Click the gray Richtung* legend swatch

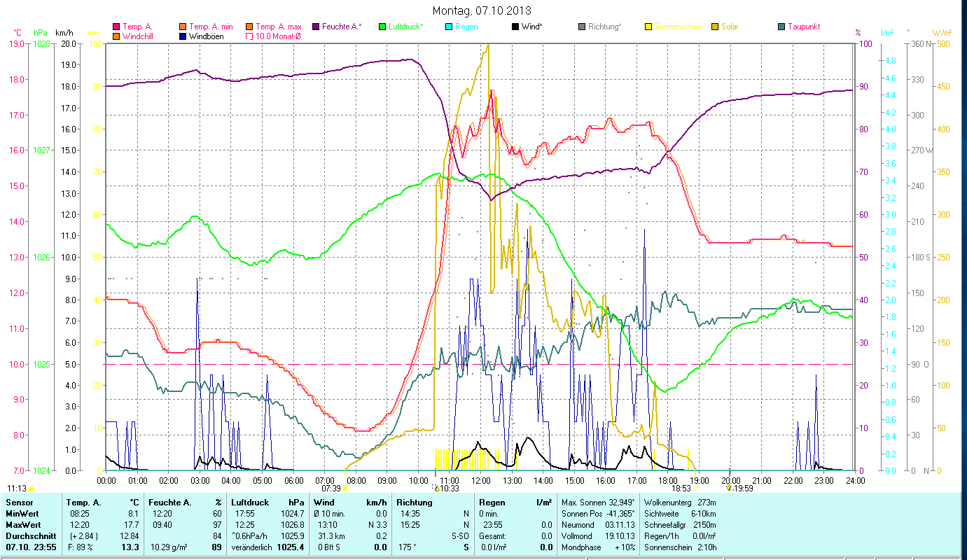tap(581, 27)
